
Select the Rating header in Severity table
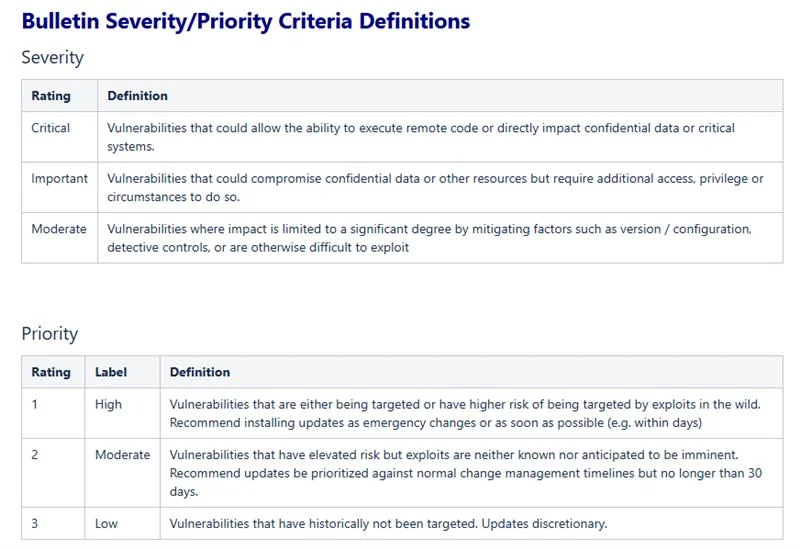click(x=51, y=96)
